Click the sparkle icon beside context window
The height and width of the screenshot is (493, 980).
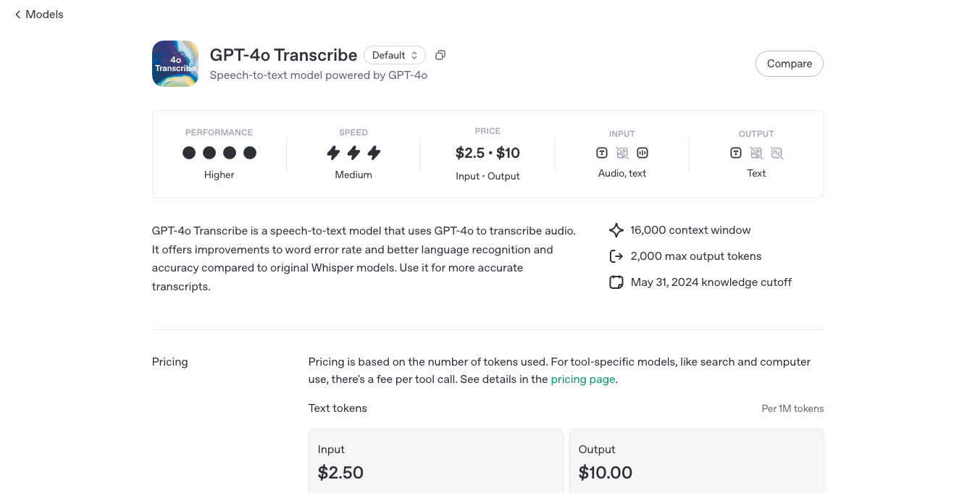click(616, 230)
